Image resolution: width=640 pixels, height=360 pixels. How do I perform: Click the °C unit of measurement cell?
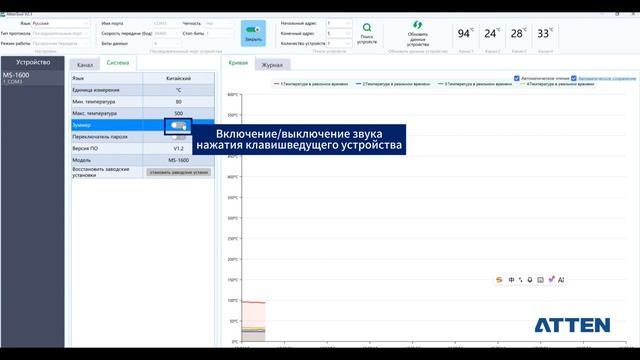click(178, 90)
